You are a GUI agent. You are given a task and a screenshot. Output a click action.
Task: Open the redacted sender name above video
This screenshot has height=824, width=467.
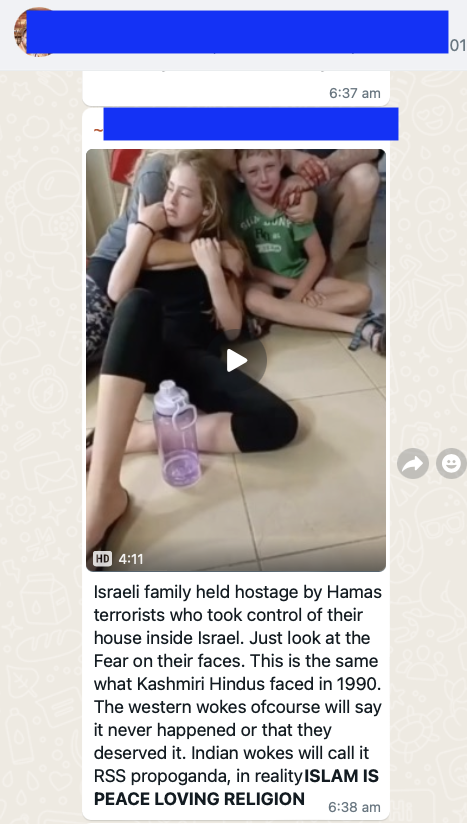(x=251, y=124)
